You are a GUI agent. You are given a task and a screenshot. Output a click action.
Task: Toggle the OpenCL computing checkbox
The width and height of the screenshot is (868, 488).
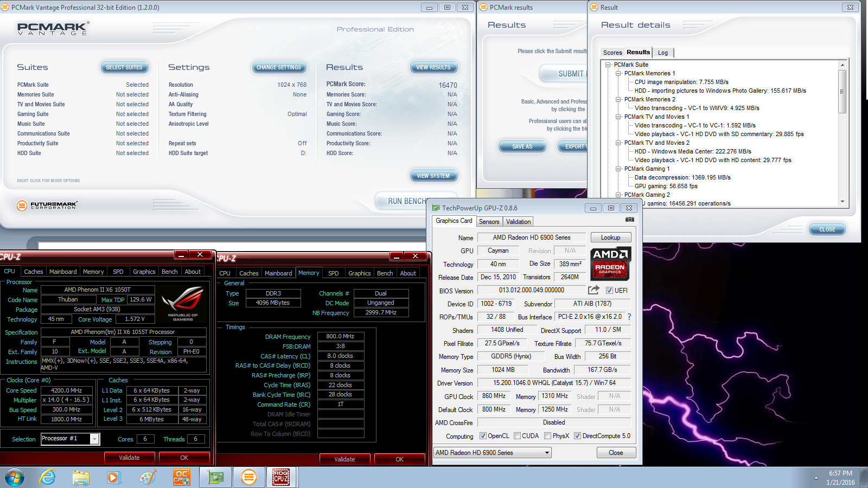[483, 436]
